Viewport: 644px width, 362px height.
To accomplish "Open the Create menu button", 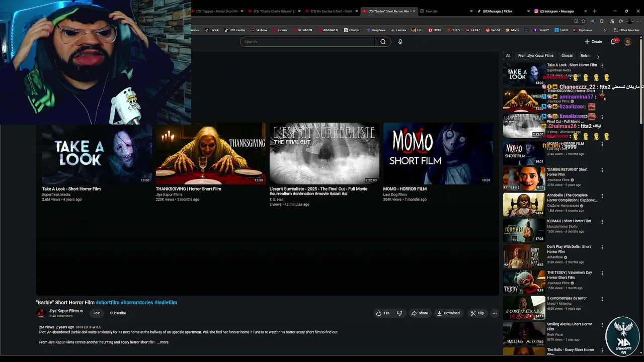I will [593, 42].
